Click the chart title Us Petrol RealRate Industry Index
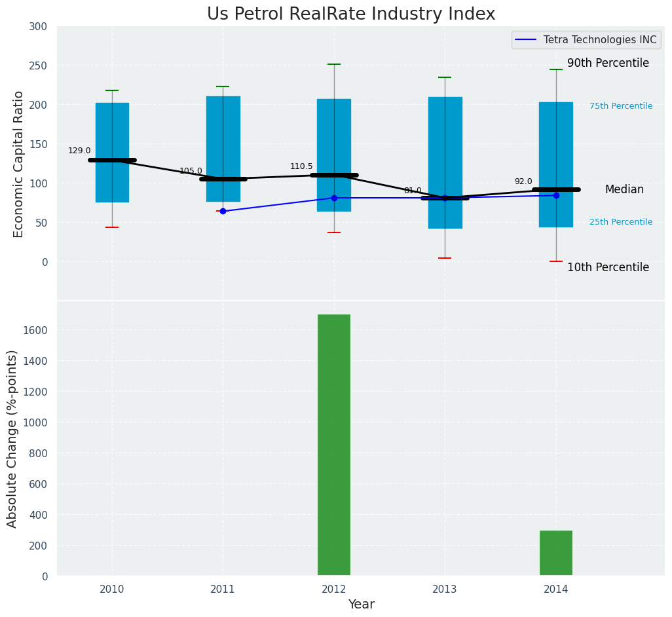672x617 pixels. [351, 14]
